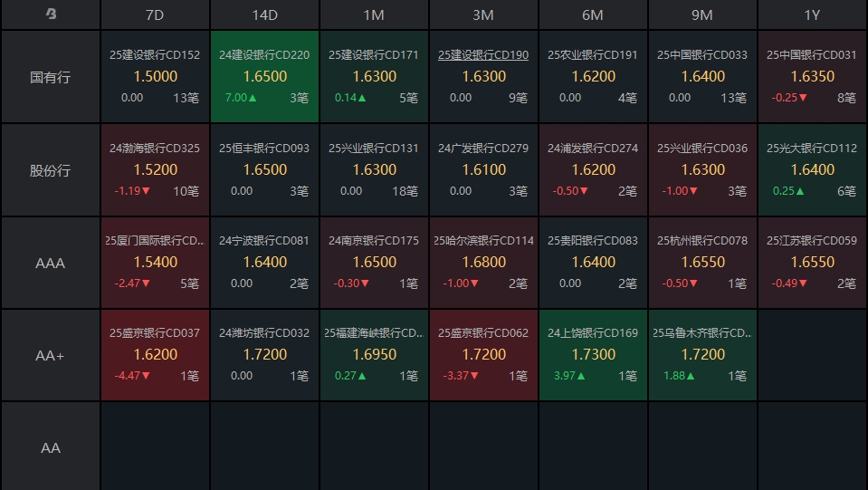Open the 24建设银行CD220 green cell

coord(264,76)
